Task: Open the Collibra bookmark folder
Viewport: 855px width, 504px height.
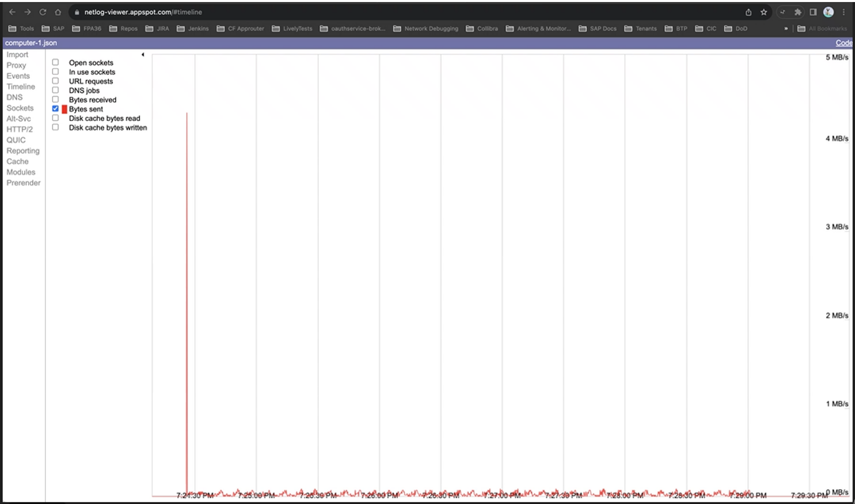Action: click(x=482, y=28)
